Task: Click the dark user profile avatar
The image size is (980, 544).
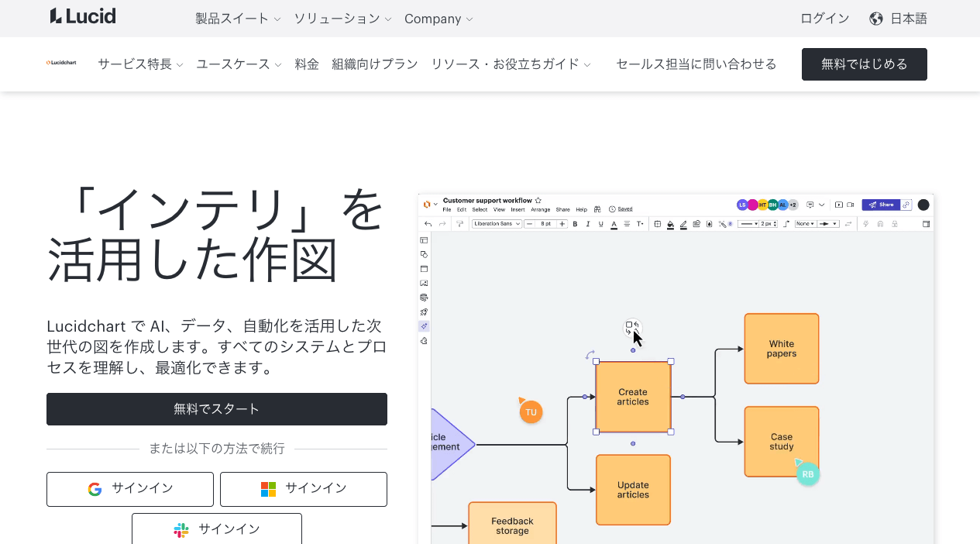Action: [923, 205]
